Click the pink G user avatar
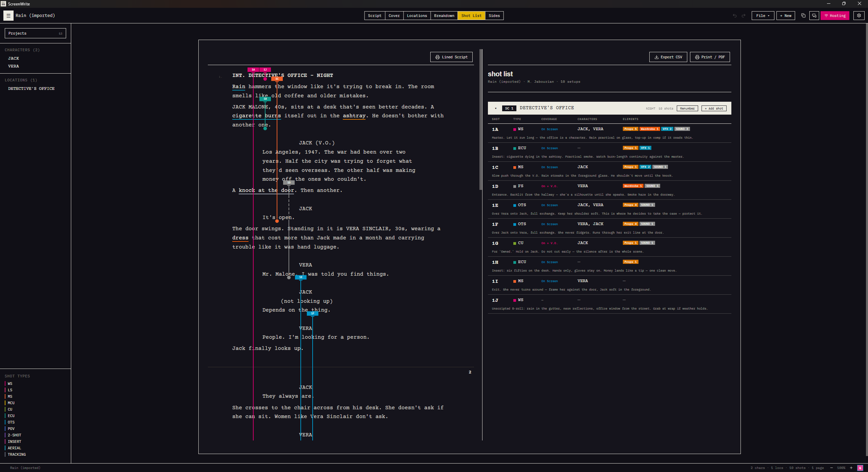Image resolution: width=868 pixels, height=472 pixels. 860,468
